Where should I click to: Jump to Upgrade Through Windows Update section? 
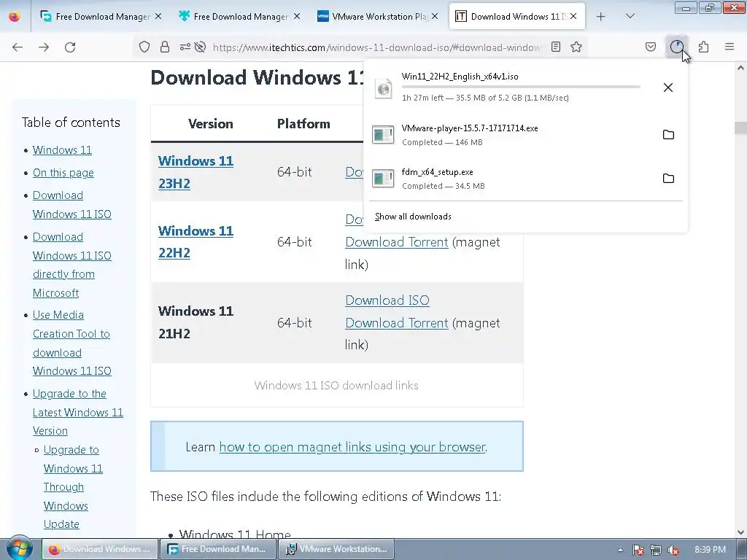tap(73, 487)
